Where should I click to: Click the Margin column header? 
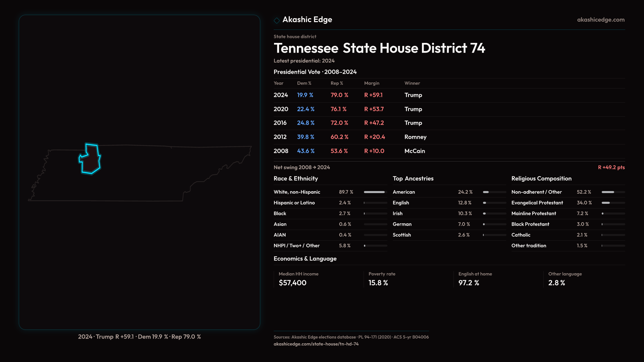(372, 83)
